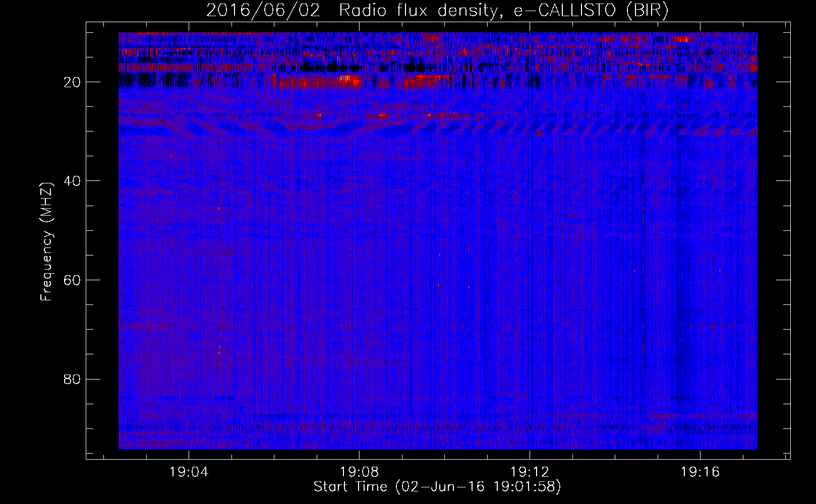Viewport: 816px width, 504px height.
Task: Click the 'Frequency (MHZ)' y-axis label
Action: click(46, 242)
